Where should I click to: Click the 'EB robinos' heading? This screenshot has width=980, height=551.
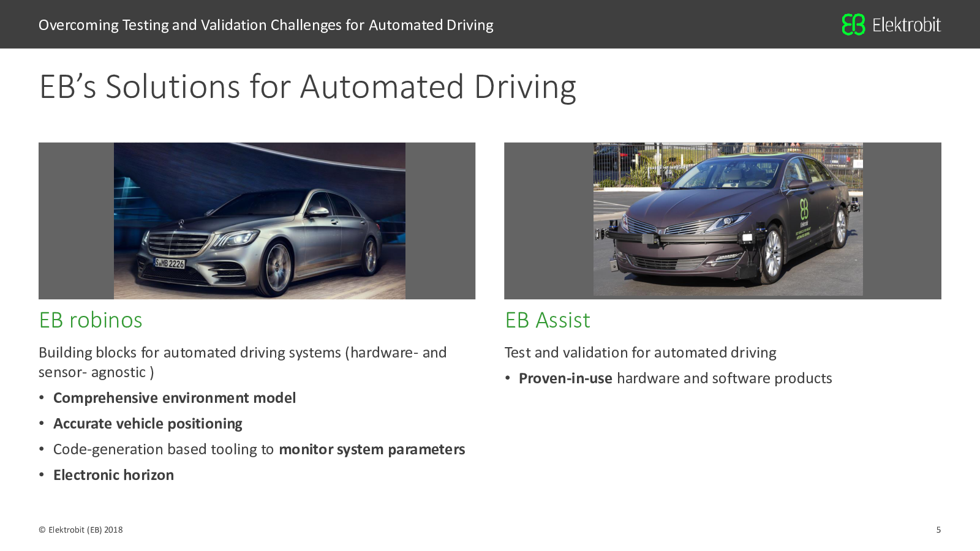point(91,320)
